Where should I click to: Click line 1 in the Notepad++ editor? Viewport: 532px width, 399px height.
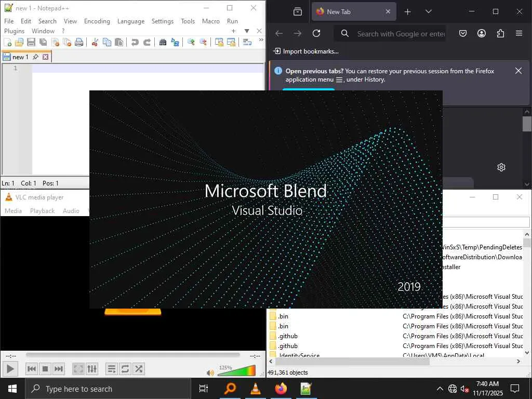click(148, 68)
